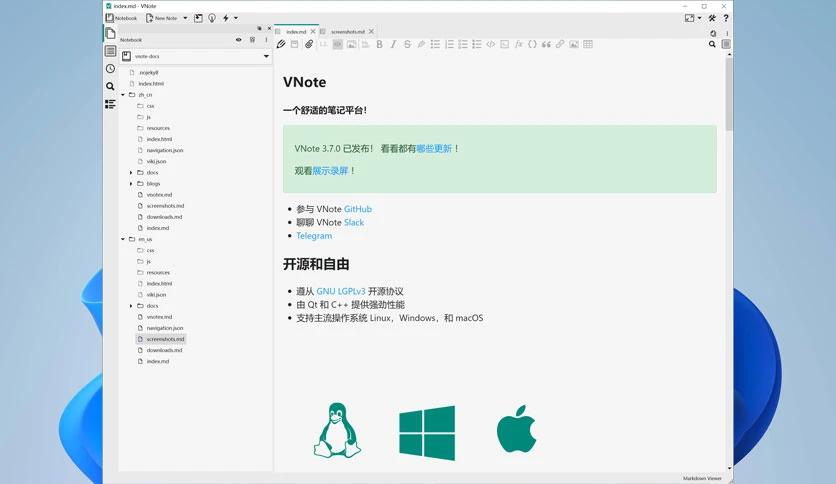
Task: Click the table insert icon
Action: [588, 44]
